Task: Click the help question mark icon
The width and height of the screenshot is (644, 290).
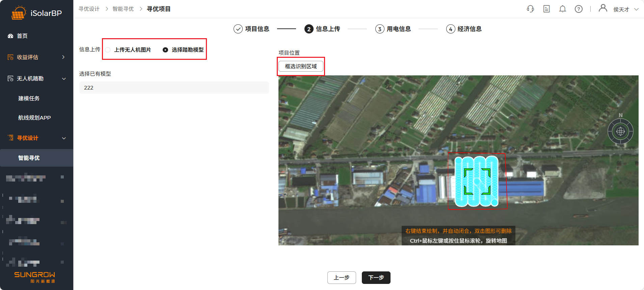Action: (579, 9)
